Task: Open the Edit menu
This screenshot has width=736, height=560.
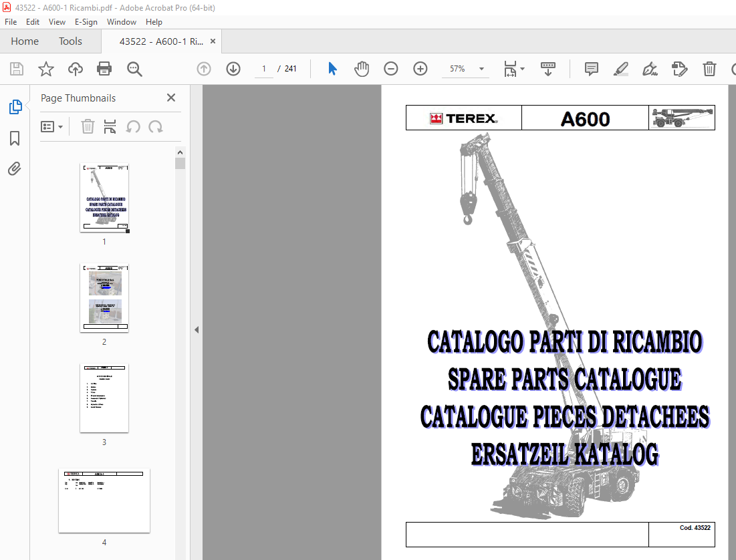Action: click(32, 22)
